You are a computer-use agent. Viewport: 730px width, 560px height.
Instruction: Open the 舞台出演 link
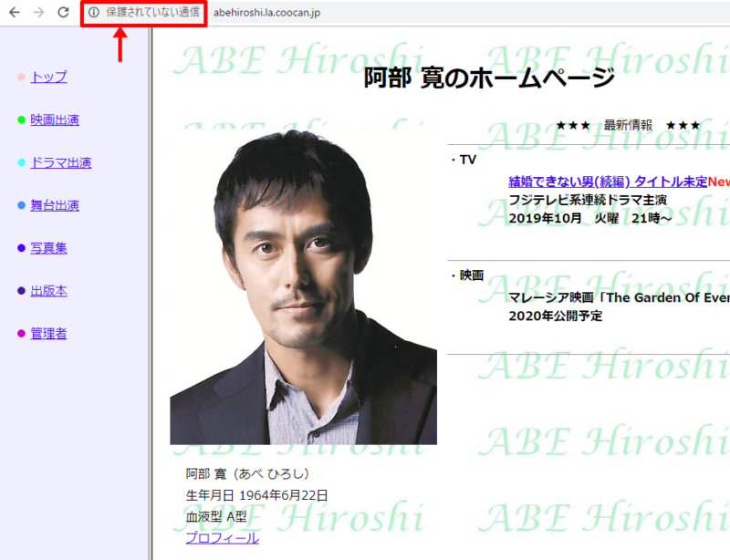tap(55, 205)
